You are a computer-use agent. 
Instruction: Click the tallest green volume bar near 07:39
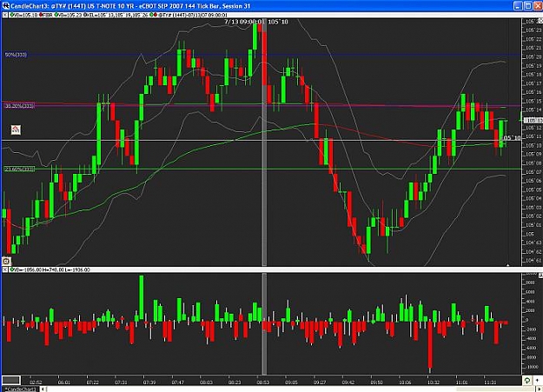[141, 297]
